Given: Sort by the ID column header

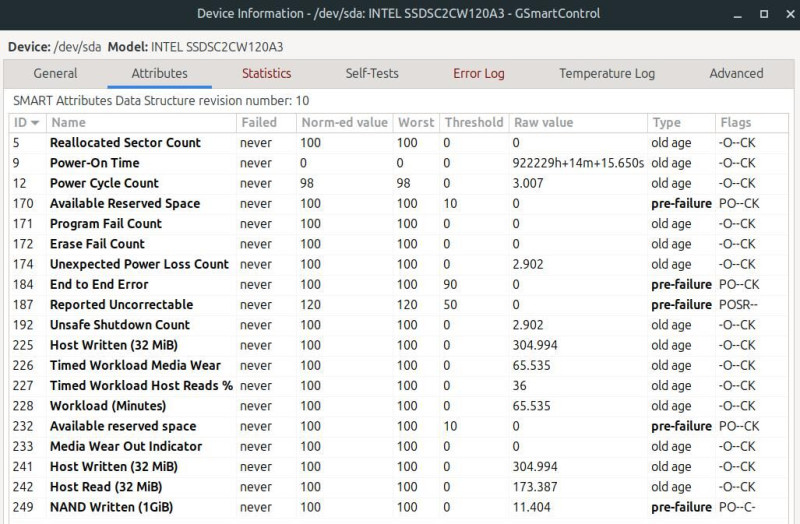Looking at the screenshot, I should tap(27, 122).
